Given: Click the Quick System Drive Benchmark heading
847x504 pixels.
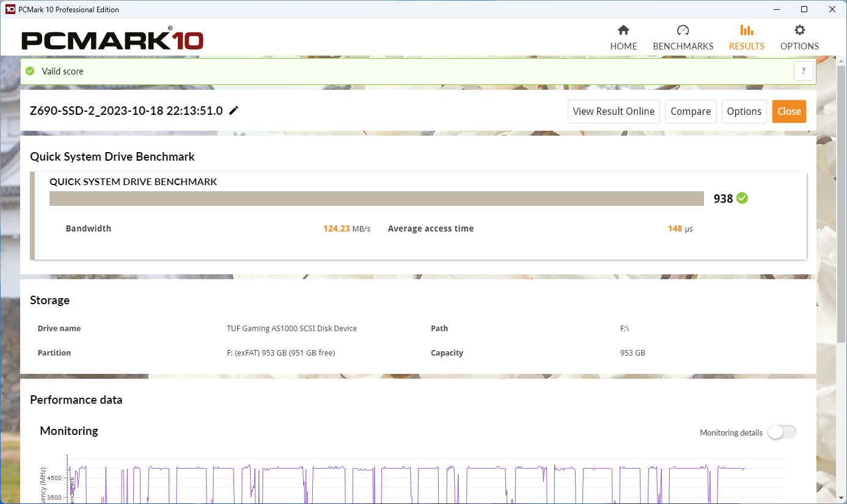Looking at the screenshot, I should 112,157.
